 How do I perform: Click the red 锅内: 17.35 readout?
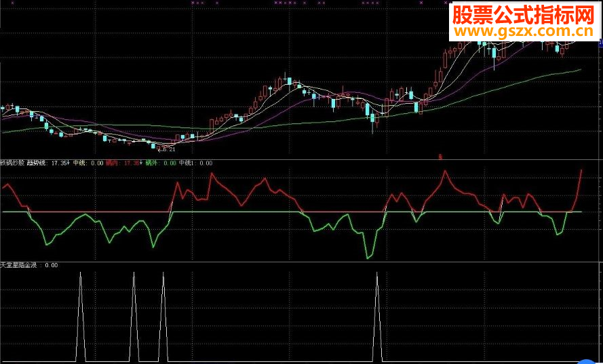click(x=124, y=163)
